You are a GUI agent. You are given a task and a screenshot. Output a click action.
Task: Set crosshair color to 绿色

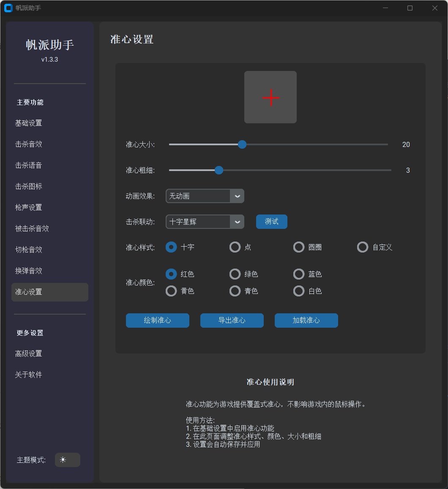pos(235,274)
